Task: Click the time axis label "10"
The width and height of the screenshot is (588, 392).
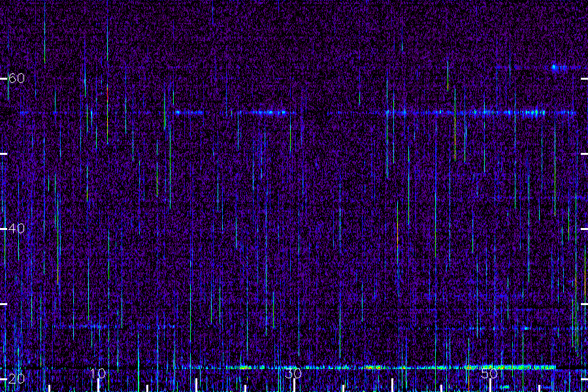Action: (97, 373)
